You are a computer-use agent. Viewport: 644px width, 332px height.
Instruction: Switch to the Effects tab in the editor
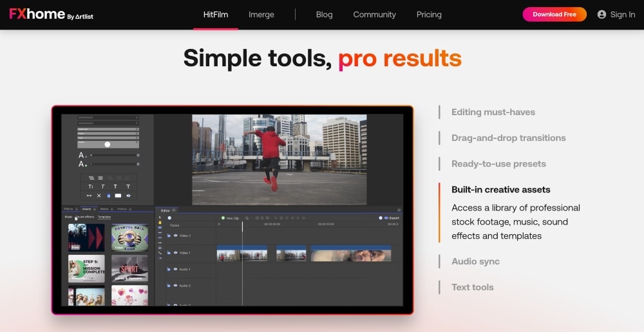[x=68, y=209]
